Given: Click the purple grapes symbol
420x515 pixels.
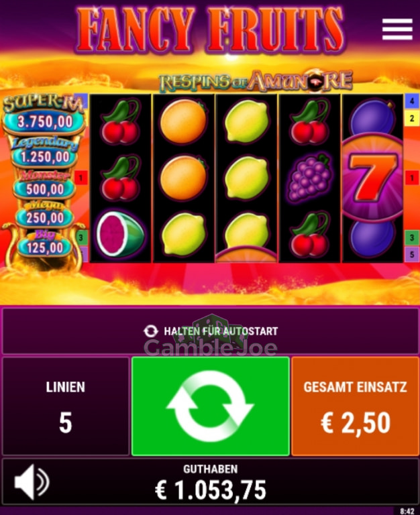Looking at the screenshot, I should 309,178.
